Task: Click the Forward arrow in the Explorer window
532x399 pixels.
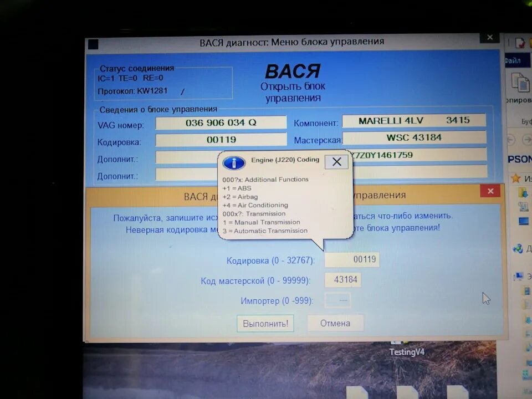Action: [x=527, y=140]
